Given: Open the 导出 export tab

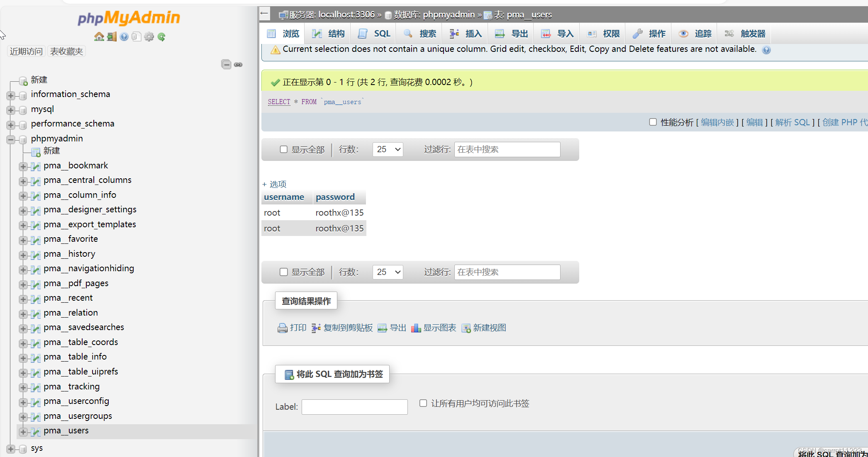Looking at the screenshot, I should (x=511, y=34).
